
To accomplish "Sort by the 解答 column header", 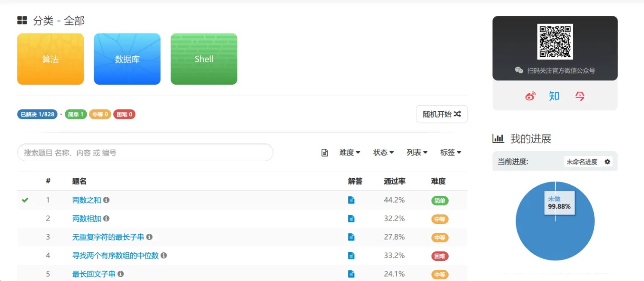I will (x=355, y=181).
